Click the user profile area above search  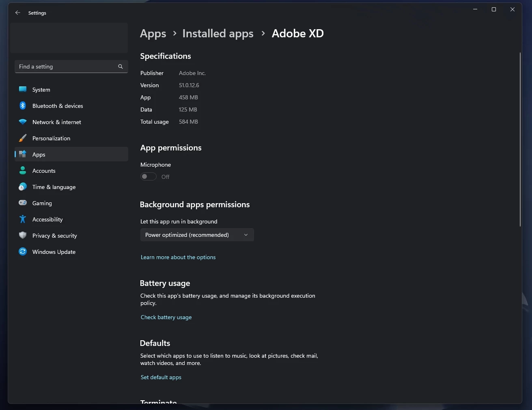(69, 38)
